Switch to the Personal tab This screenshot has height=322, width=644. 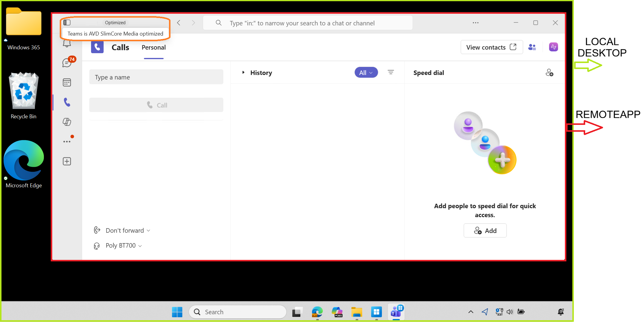point(153,47)
